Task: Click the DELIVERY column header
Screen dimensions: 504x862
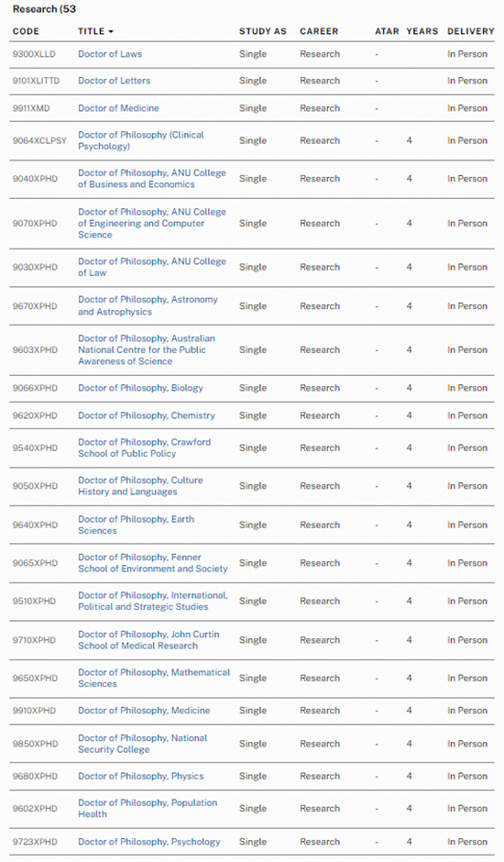Action: pos(470,31)
